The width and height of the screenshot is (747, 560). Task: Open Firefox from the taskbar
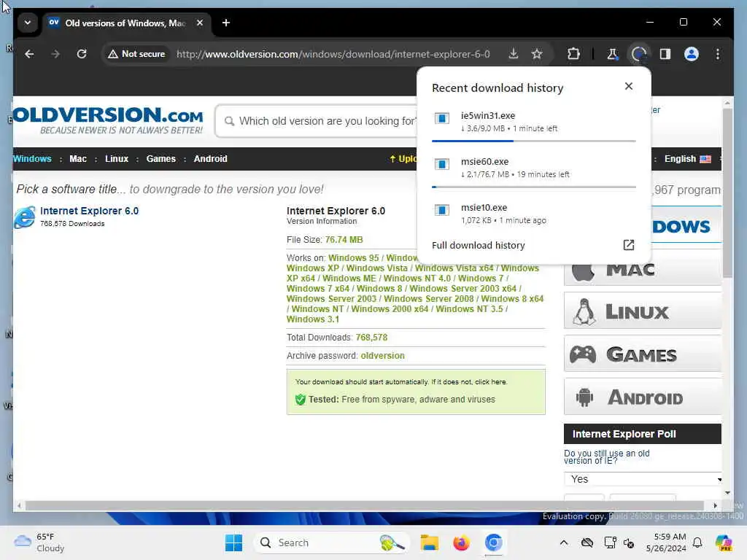point(461,542)
